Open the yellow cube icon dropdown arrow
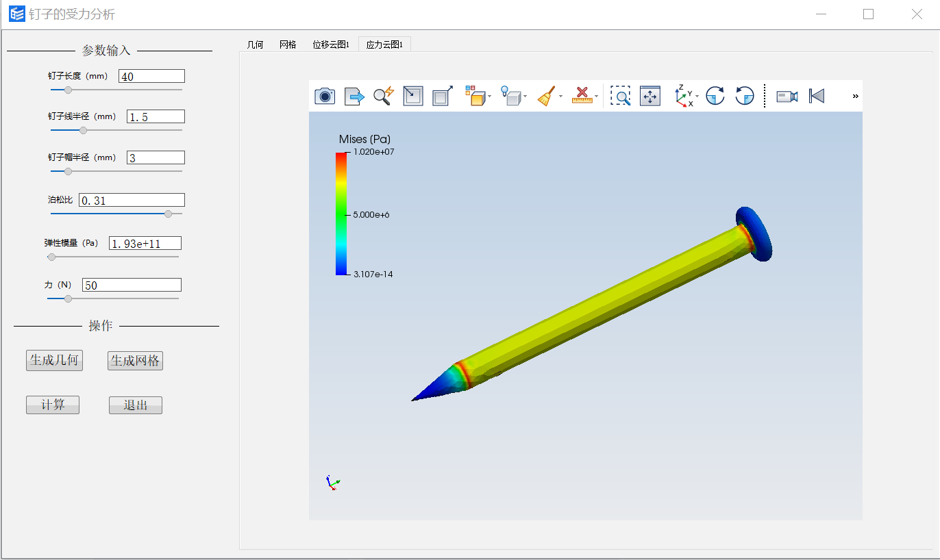The height and width of the screenshot is (560, 940). pos(489,97)
